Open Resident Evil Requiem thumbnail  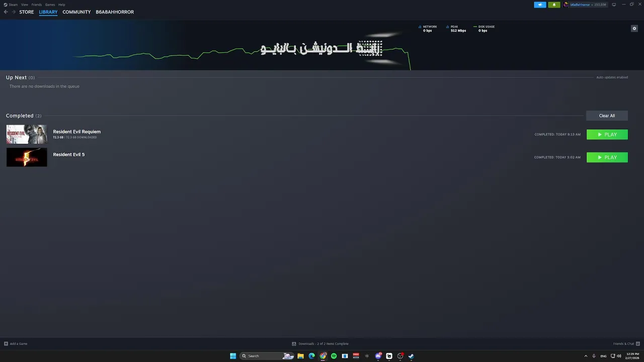pos(27,134)
